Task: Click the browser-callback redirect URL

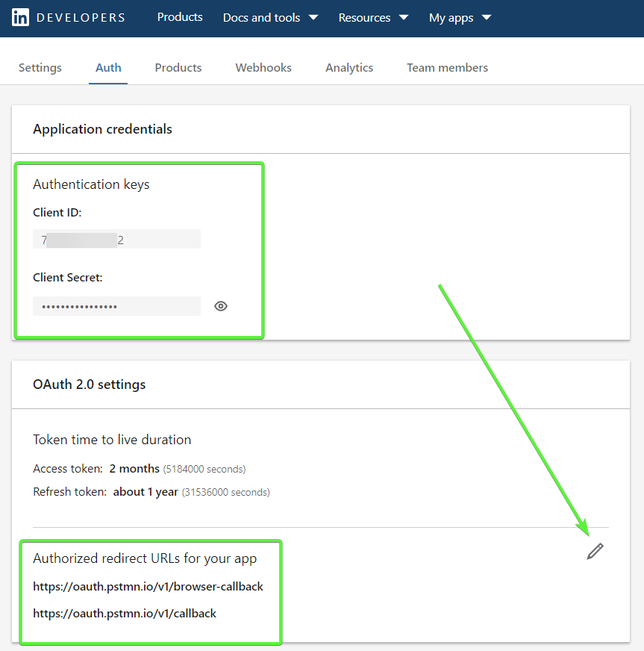Action: click(x=149, y=586)
